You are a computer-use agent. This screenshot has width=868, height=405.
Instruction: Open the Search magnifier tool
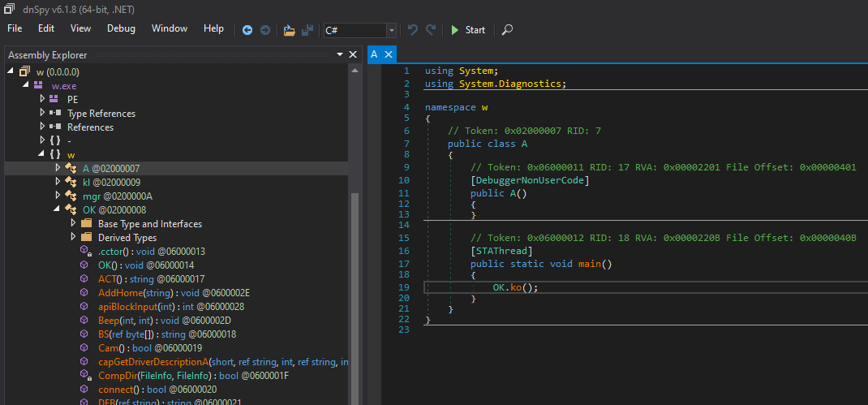tap(507, 30)
